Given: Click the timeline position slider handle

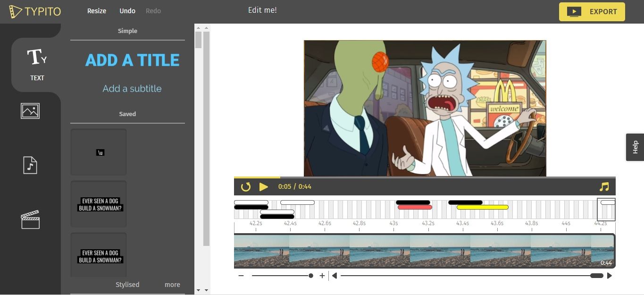Looking at the screenshot, I should pyautogui.click(x=597, y=276).
